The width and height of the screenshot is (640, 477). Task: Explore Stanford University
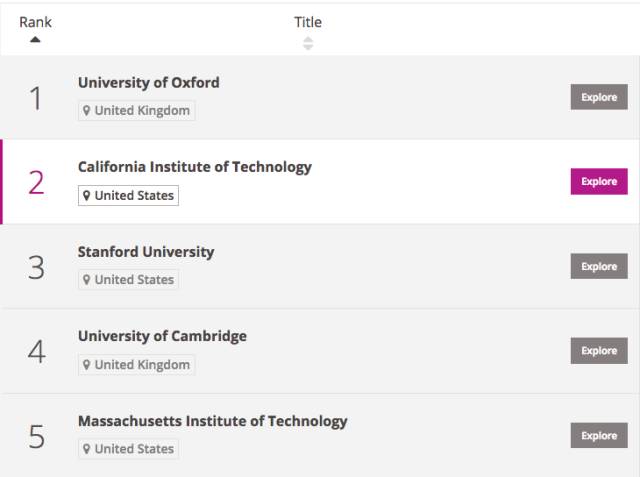point(599,266)
